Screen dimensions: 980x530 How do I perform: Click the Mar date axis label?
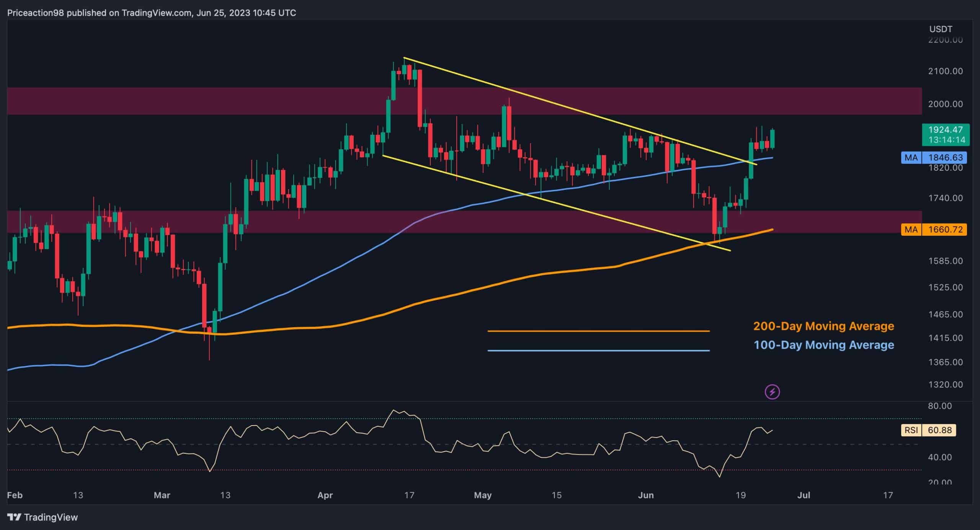[162, 495]
